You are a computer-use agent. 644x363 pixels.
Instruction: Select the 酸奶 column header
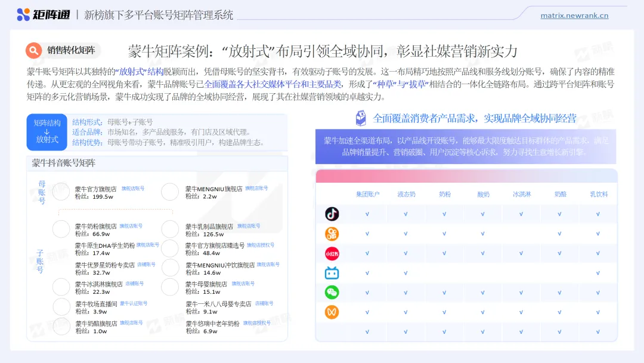point(483,194)
